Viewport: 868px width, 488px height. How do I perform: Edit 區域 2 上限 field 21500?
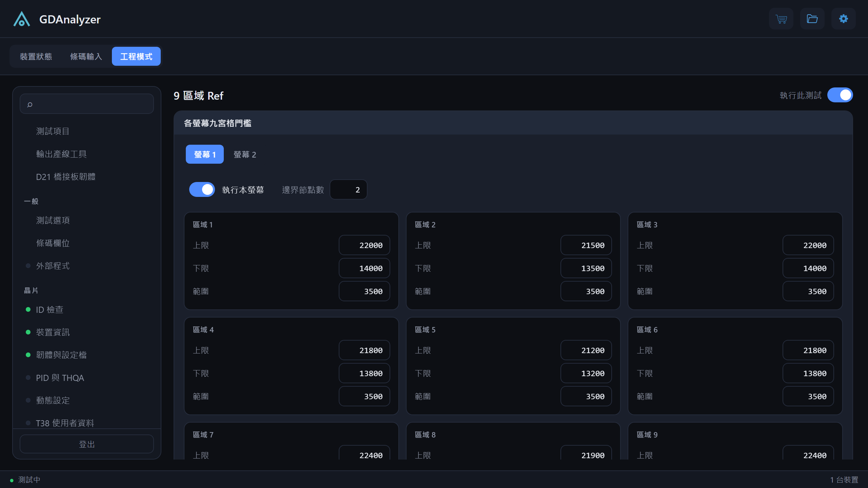(x=586, y=245)
